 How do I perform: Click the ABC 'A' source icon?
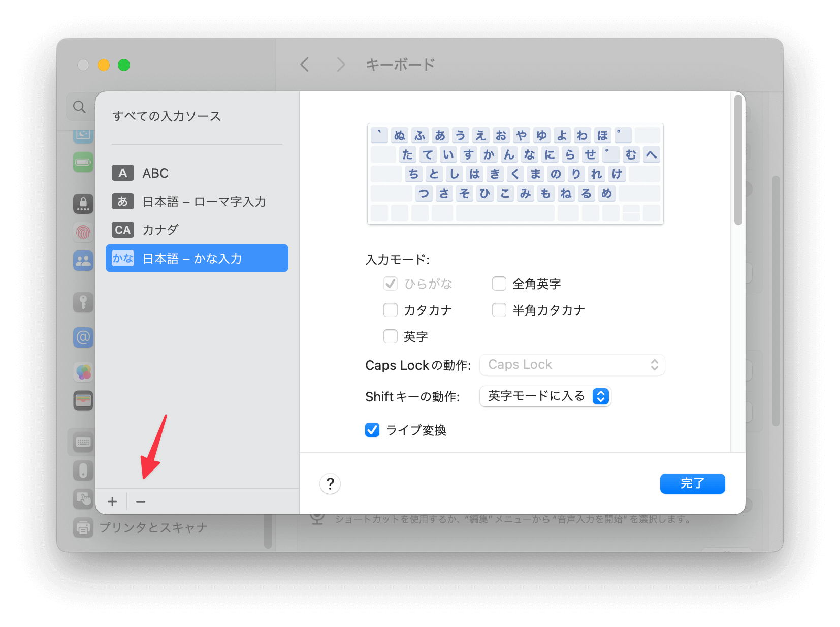[x=123, y=173]
